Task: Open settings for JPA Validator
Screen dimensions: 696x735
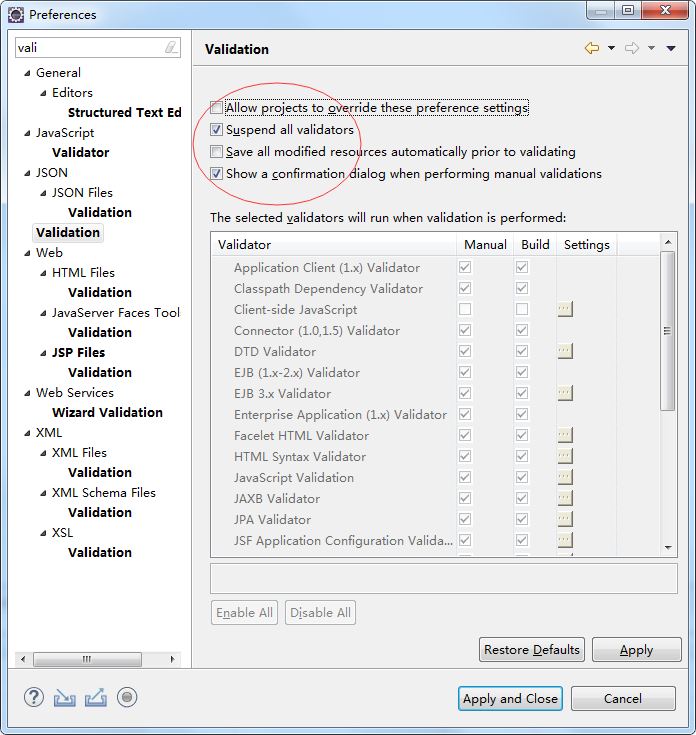Action: [565, 519]
